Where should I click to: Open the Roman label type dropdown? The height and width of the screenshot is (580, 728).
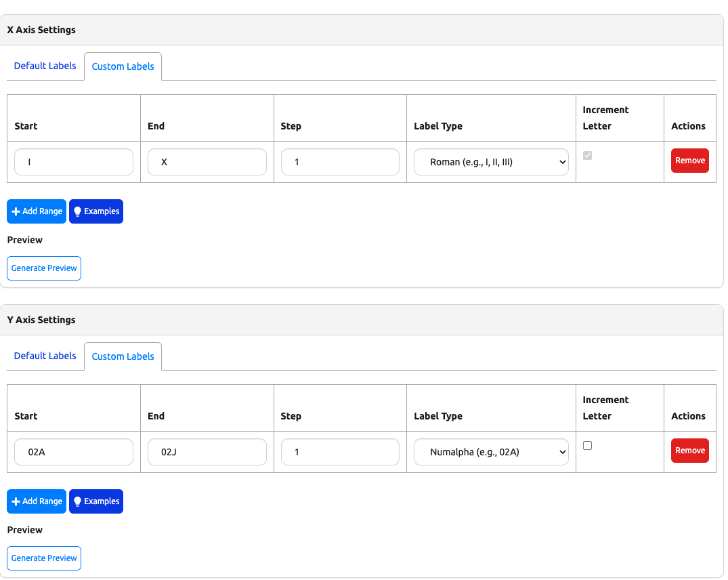pos(491,162)
